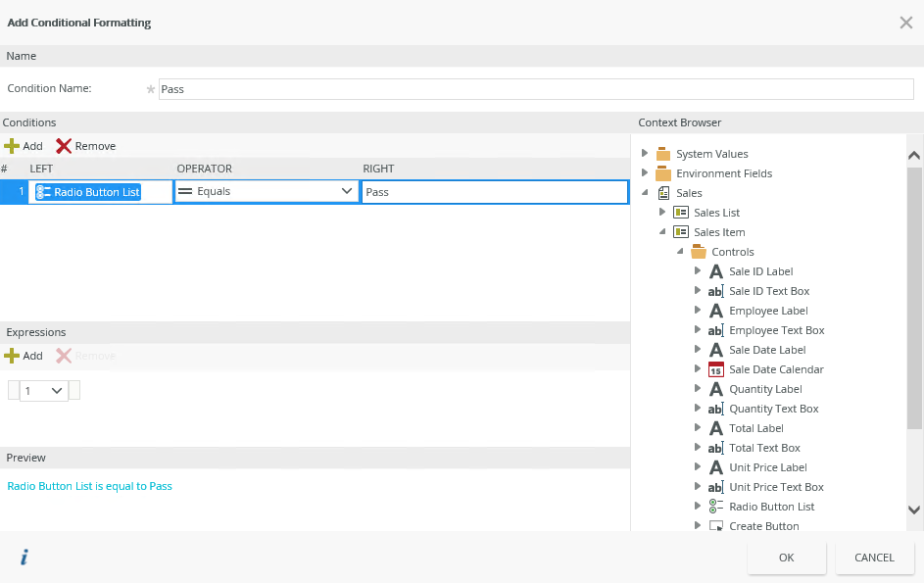
Task: Click the Sale ID Text Box icon
Action: tap(715, 291)
